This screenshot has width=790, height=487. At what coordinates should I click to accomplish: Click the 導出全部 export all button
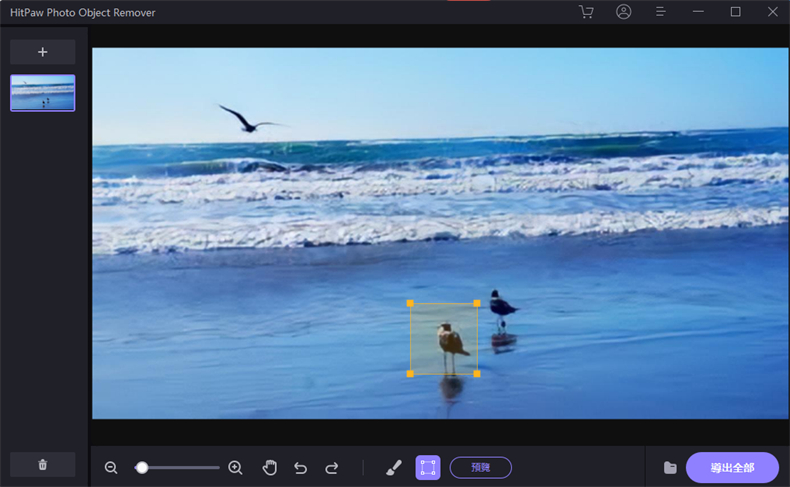pos(732,467)
